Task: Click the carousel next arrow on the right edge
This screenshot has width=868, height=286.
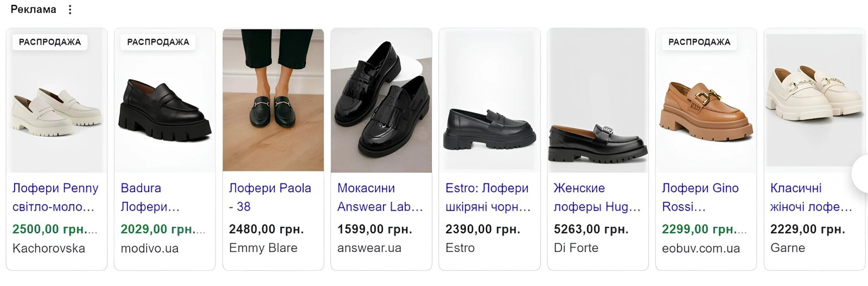Action: (861, 174)
